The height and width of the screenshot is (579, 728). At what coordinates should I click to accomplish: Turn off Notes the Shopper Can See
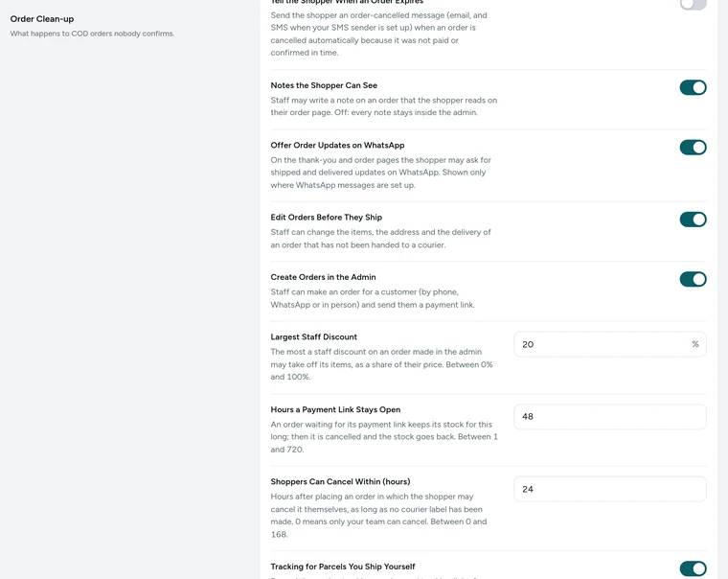[693, 87]
